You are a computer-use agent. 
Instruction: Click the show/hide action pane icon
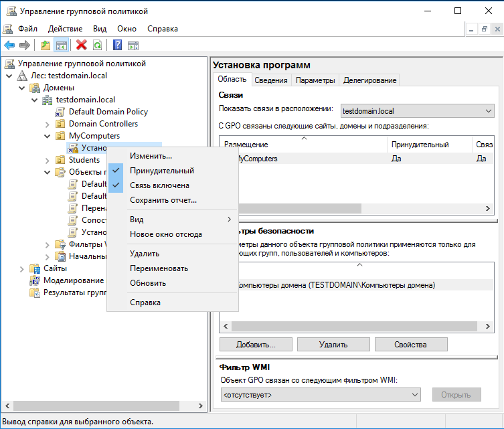(133, 45)
